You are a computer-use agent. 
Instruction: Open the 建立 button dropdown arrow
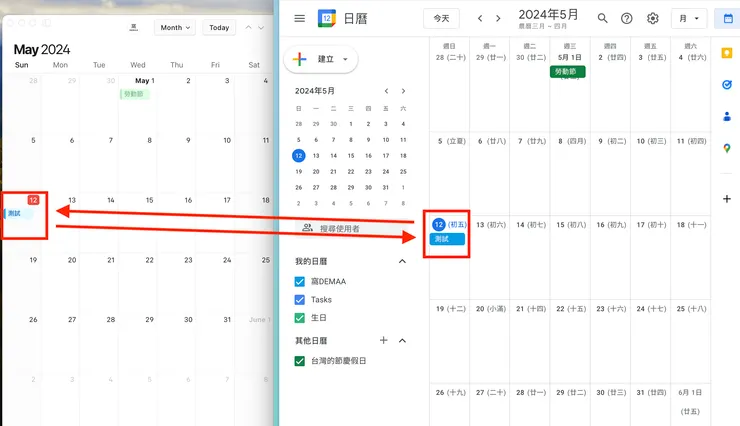click(x=345, y=59)
